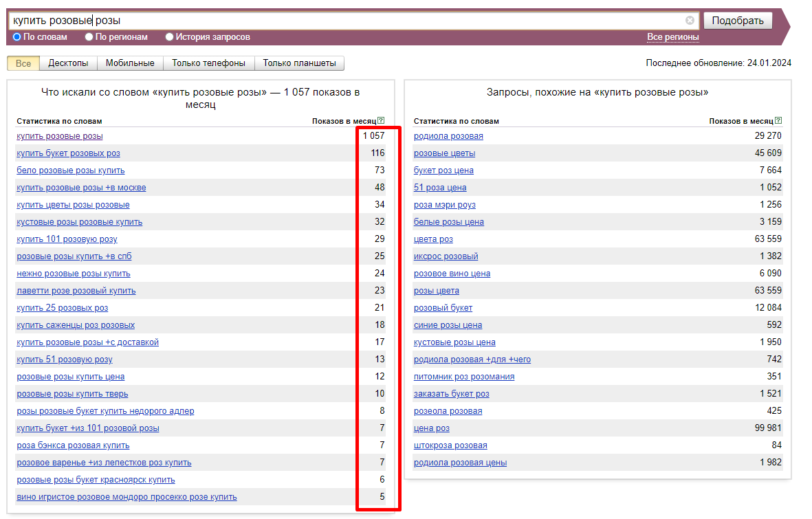Select the '99 981' impressions value
812x519 pixels.
(768, 428)
